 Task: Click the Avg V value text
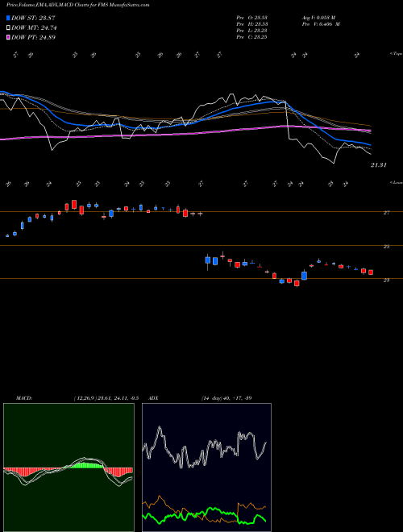(318, 17)
